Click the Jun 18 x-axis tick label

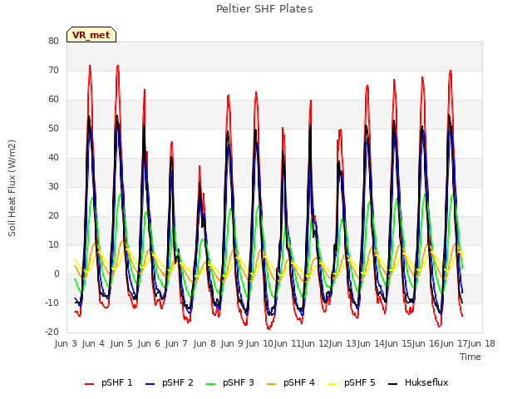[481, 343]
